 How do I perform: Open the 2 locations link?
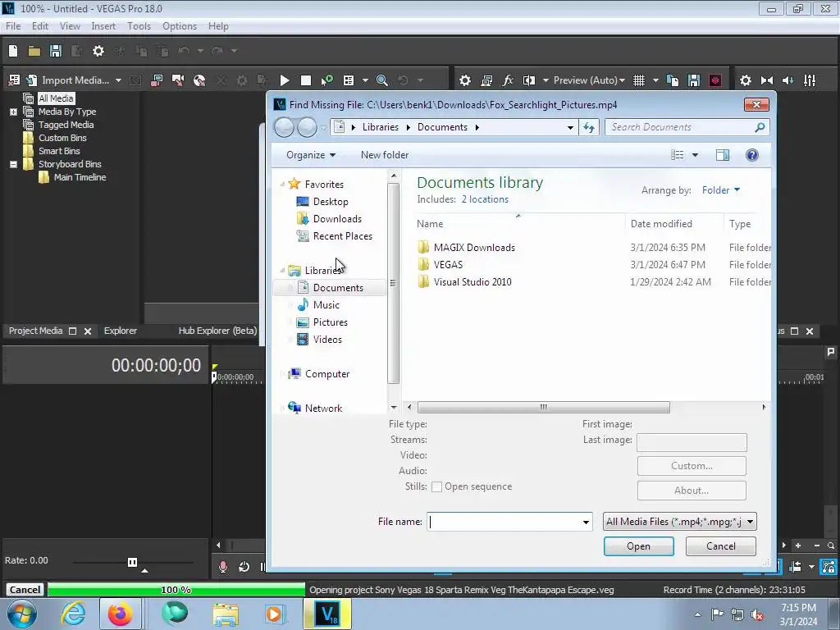point(485,199)
